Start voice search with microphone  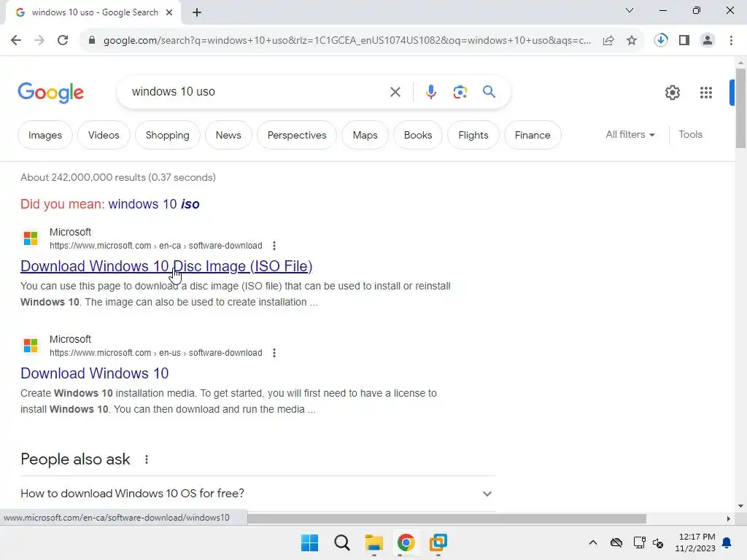point(430,92)
